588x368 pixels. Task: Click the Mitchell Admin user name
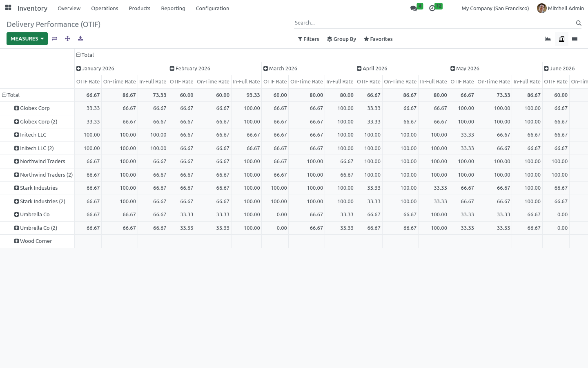[566, 8]
